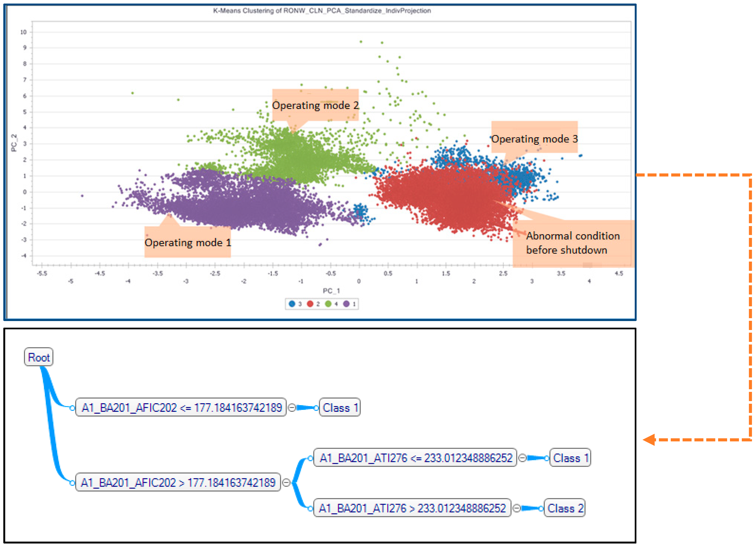The width and height of the screenshot is (756, 548).
Task: Select node ATI276 <= 233.012348886252
Action: tap(415, 457)
